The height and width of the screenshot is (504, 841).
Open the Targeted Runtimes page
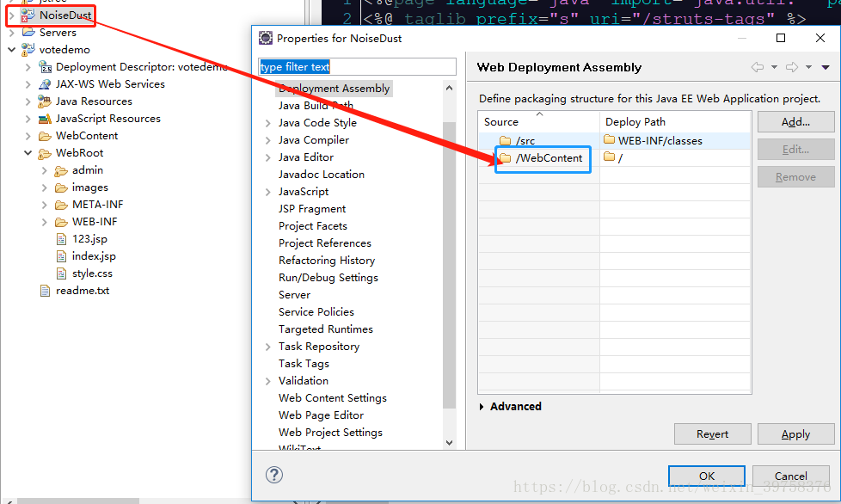click(x=326, y=329)
